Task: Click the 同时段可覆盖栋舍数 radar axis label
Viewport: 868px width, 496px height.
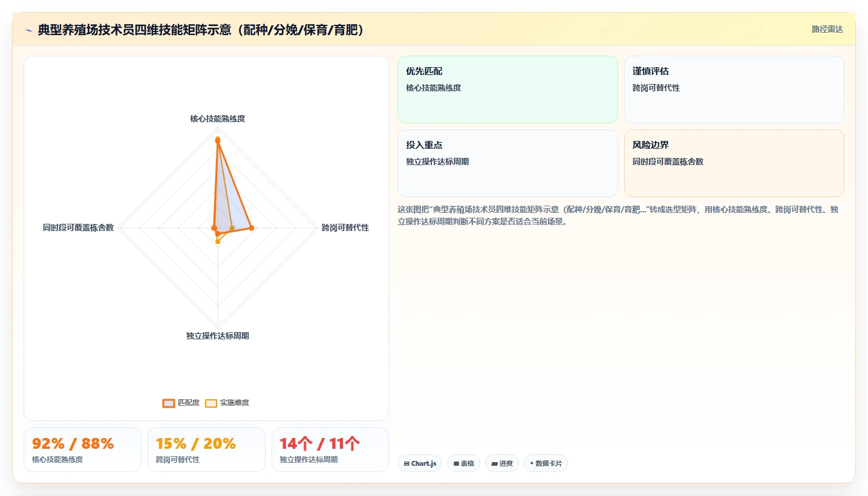Action: [x=78, y=228]
